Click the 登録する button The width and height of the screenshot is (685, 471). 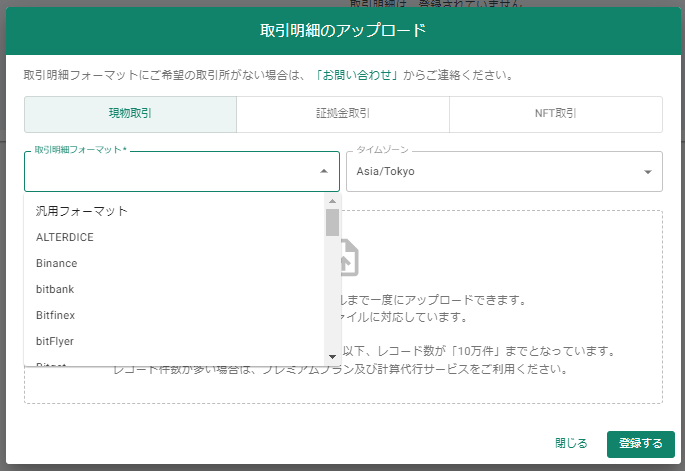(640, 444)
